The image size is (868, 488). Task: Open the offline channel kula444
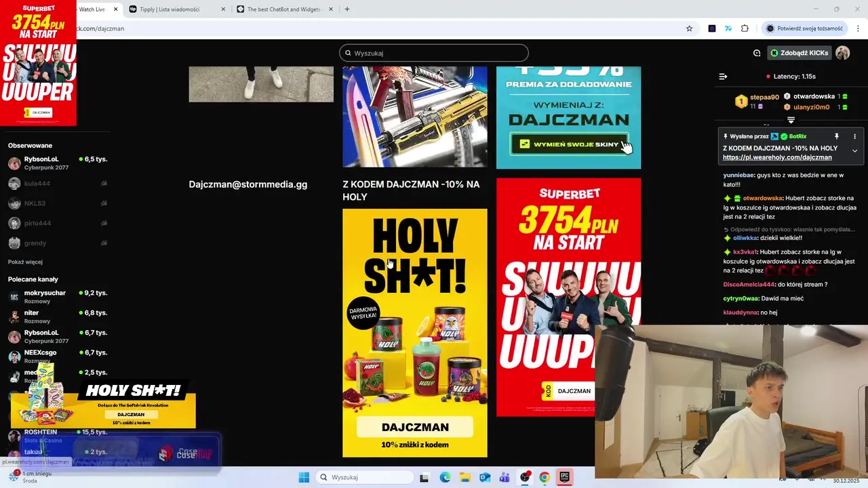pyautogui.click(x=58, y=184)
